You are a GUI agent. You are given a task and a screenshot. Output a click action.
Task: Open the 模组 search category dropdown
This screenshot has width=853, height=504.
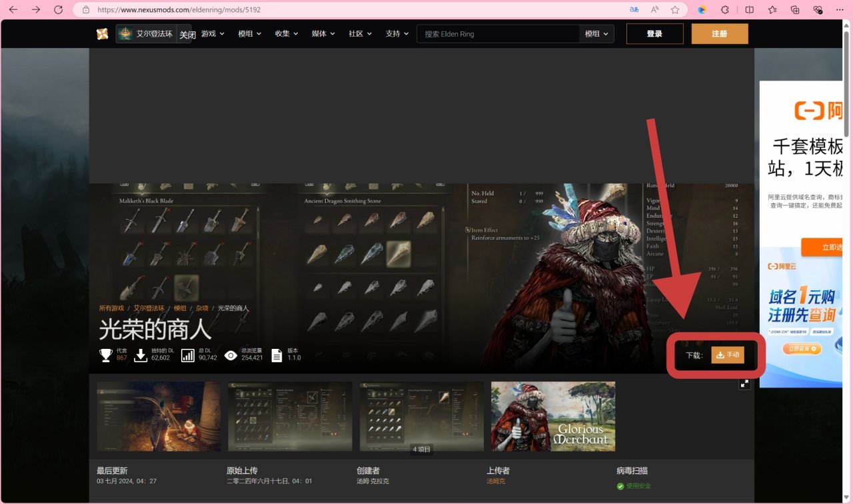pyautogui.click(x=596, y=34)
